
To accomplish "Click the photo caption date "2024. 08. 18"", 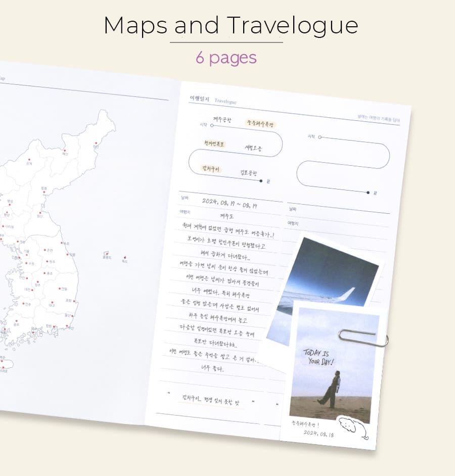I will [x=318, y=434].
